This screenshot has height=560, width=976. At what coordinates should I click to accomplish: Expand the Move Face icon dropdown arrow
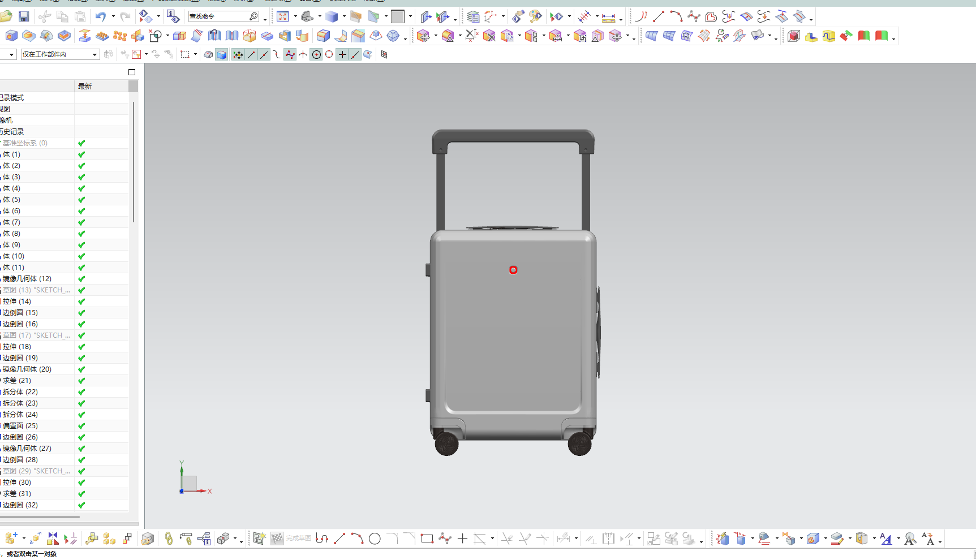click(x=436, y=37)
